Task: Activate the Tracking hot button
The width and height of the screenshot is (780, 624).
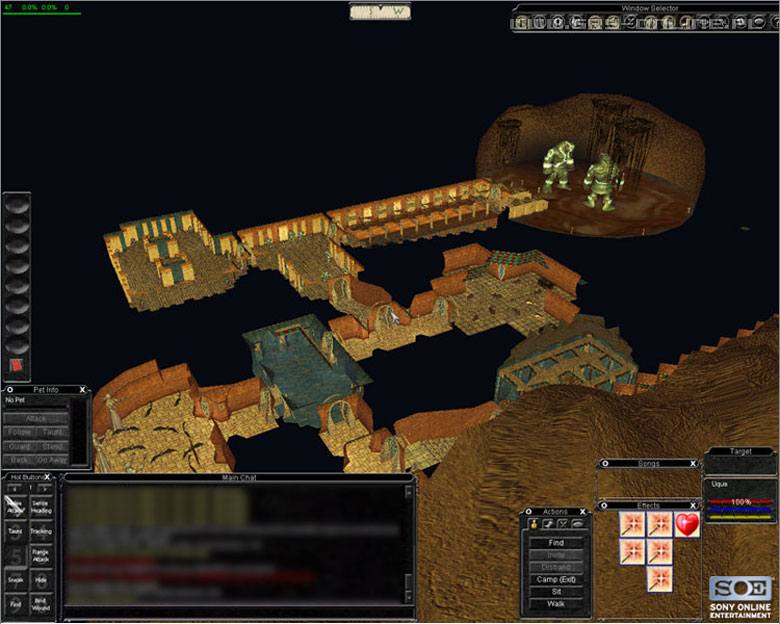Action: click(41, 531)
